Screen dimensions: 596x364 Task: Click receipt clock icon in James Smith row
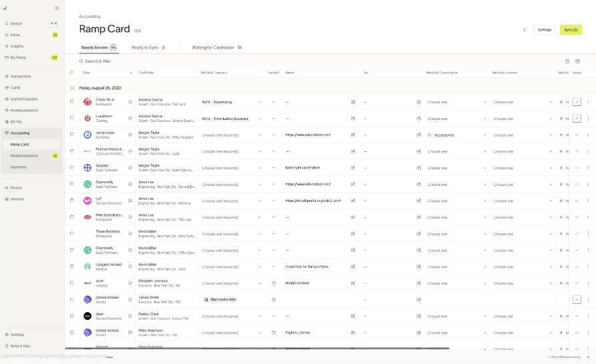pos(273,300)
